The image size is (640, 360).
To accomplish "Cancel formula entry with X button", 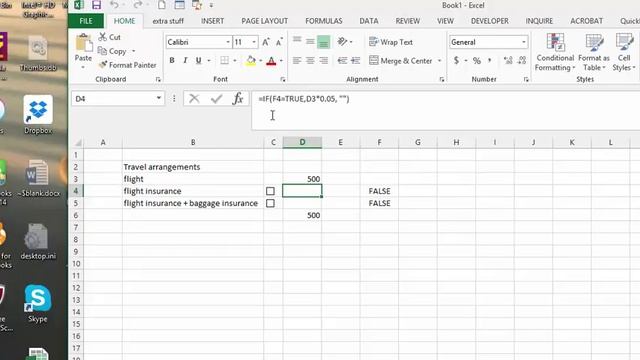I will click(194, 98).
